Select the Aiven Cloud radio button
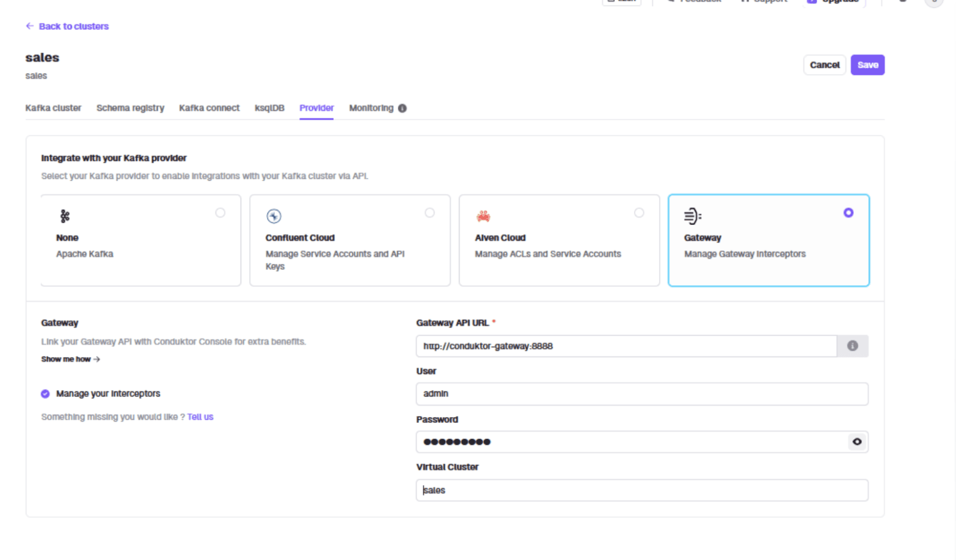Viewport: 956px width, 560px height. [x=639, y=213]
